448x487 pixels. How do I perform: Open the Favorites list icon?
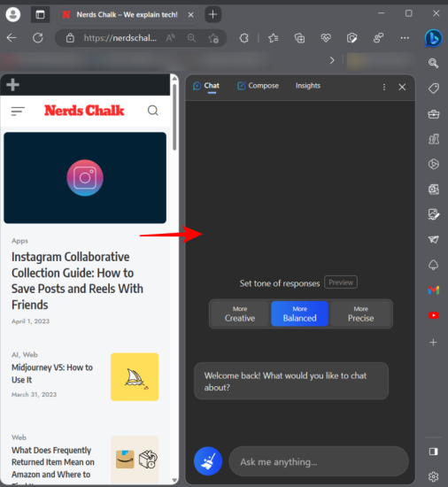[x=274, y=38]
